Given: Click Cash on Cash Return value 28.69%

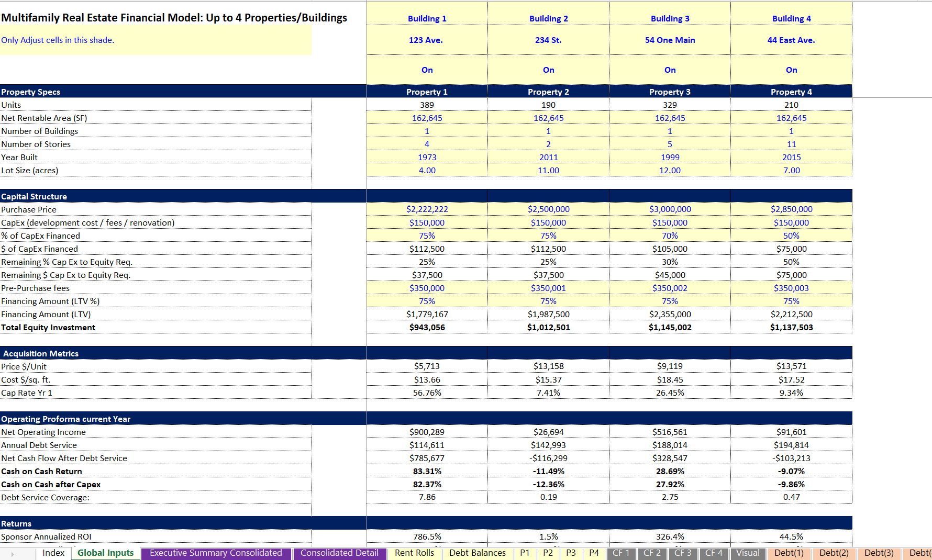Looking at the screenshot, I should (x=670, y=471).
